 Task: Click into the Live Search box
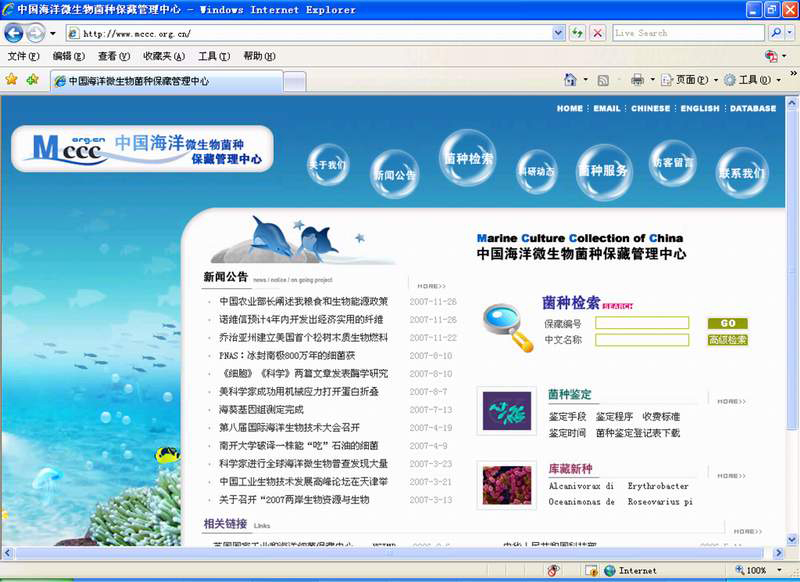click(x=688, y=33)
